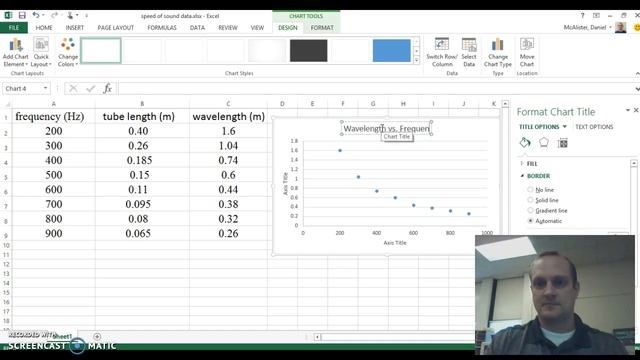This screenshot has height=360, width=640.
Task: Switch to the REVIEW tab
Action: tap(228, 28)
